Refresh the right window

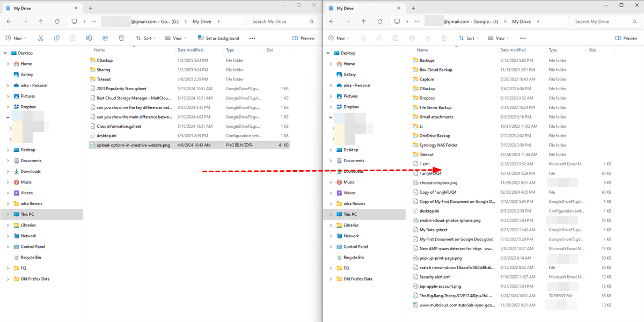pyautogui.click(x=380, y=21)
